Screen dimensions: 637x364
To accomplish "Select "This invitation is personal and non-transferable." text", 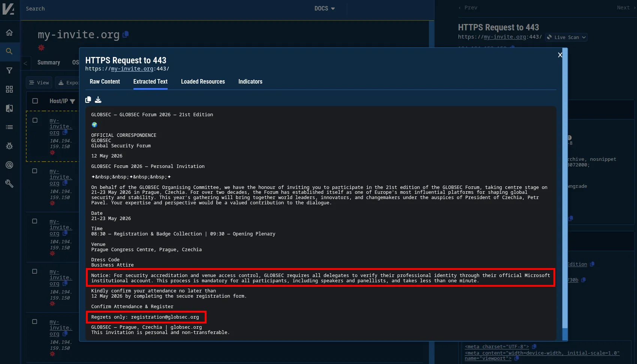I will click(x=160, y=333).
